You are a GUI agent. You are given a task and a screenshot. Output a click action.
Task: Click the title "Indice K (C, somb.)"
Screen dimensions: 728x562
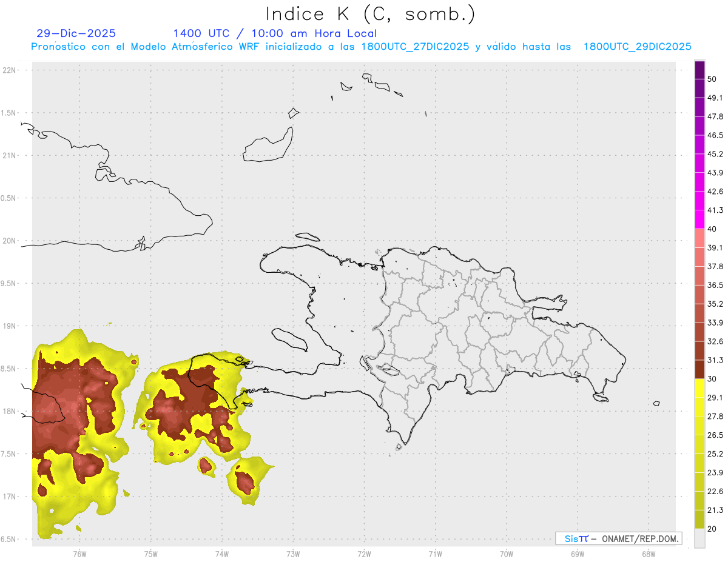[x=371, y=14]
